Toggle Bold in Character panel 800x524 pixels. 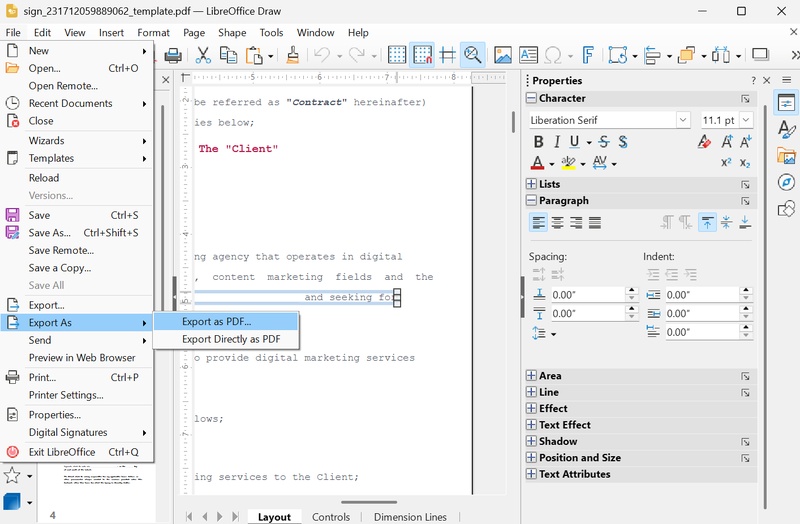click(x=538, y=142)
